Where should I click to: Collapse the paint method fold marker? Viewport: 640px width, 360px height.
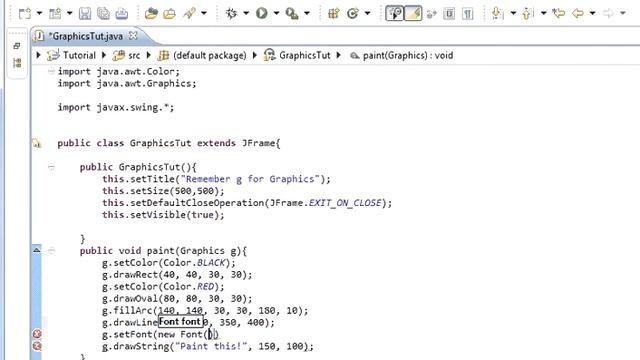(x=51, y=250)
